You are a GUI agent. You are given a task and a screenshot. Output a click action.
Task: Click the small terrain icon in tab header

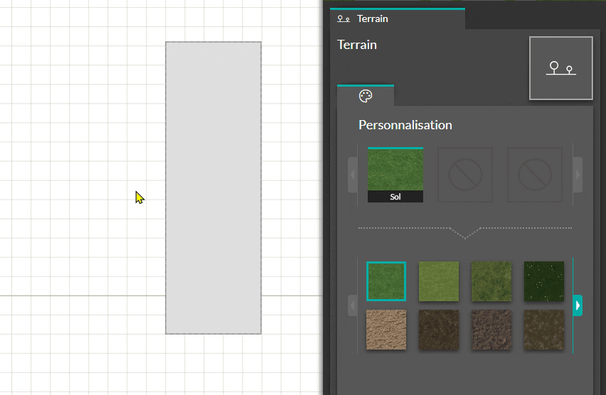coord(343,19)
